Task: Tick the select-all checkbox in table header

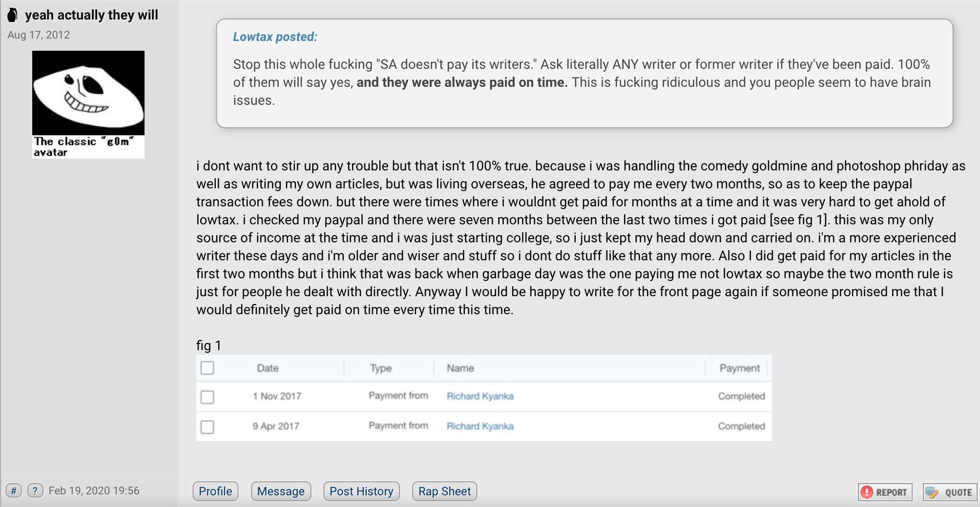Action: click(x=207, y=368)
